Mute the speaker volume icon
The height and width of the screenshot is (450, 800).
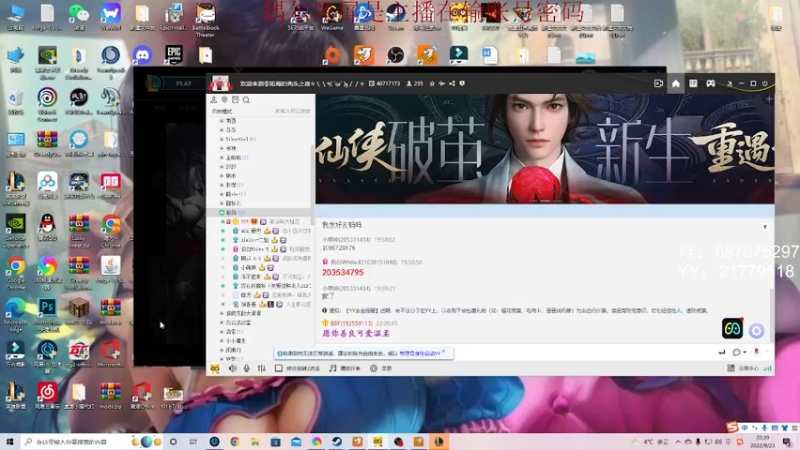click(233, 368)
